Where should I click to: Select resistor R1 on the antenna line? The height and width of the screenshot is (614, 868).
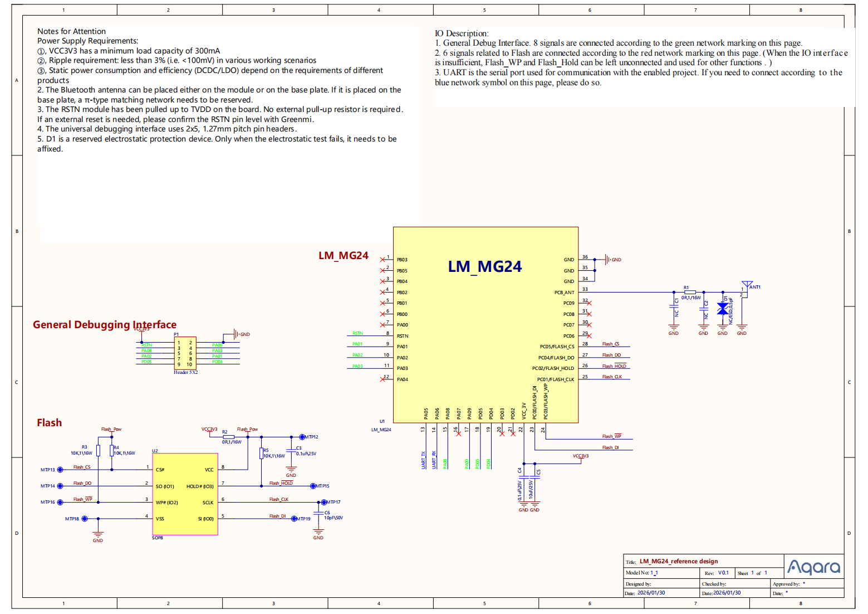click(690, 292)
